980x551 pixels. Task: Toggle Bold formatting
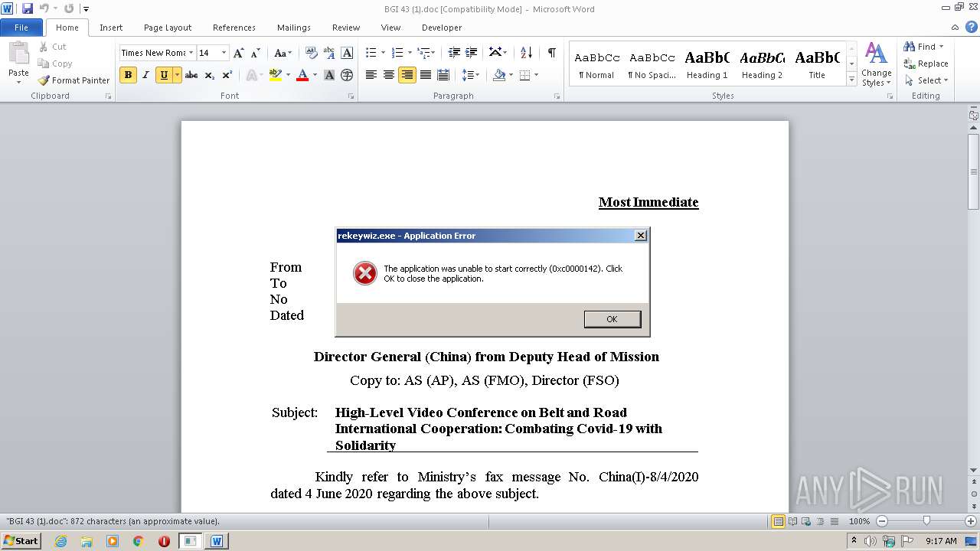(128, 75)
